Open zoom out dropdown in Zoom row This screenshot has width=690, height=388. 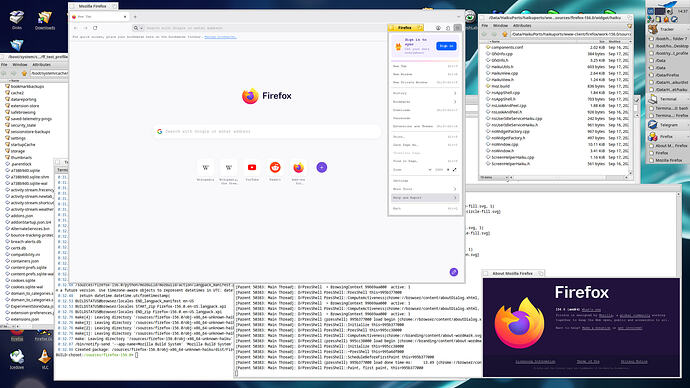click(429, 169)
